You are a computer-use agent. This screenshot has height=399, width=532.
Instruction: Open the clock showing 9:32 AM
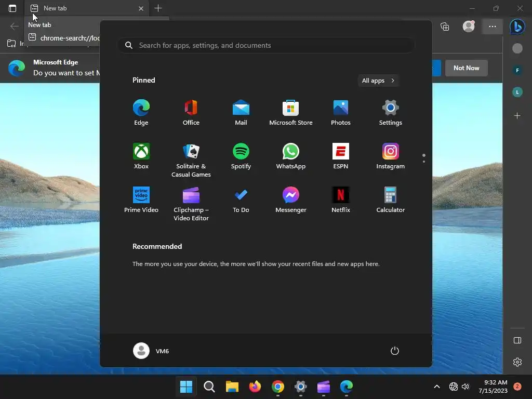493,387
